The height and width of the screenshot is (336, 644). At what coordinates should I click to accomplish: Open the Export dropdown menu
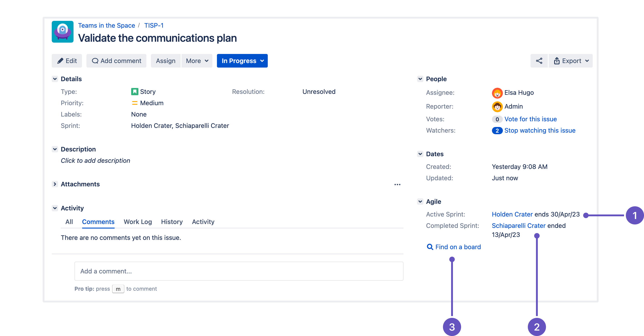(x=571, y=61)
